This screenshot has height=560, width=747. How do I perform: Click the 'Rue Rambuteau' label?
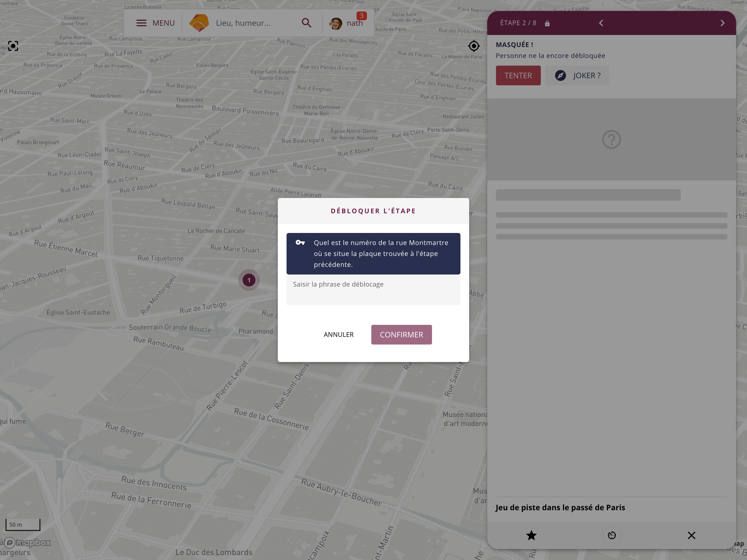[159, 343]
